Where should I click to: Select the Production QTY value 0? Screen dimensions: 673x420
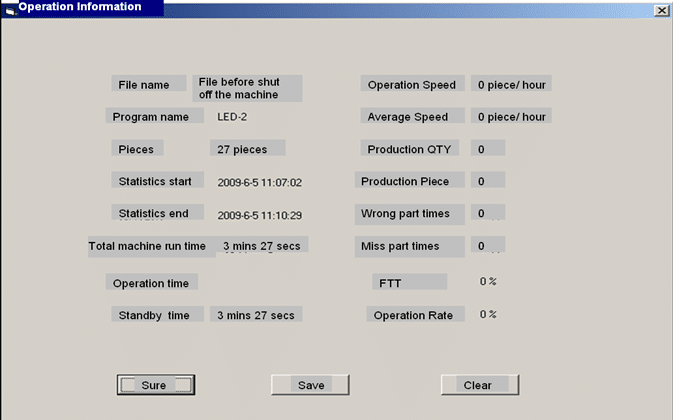coord(488,148)
